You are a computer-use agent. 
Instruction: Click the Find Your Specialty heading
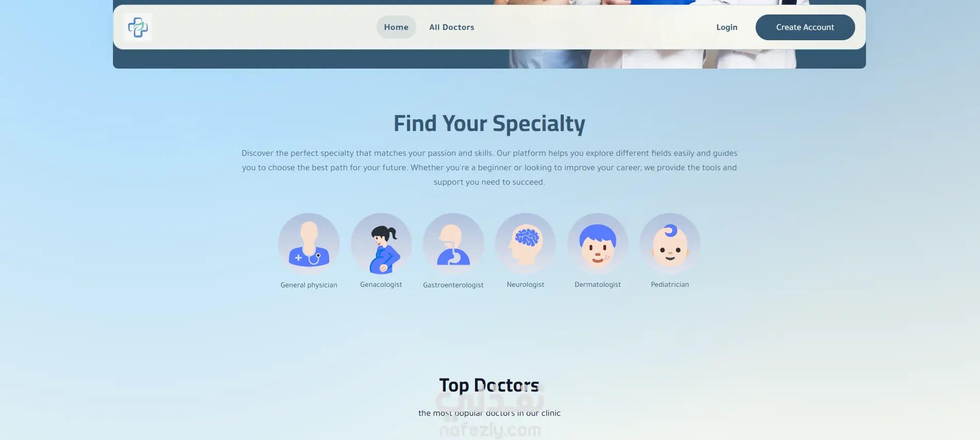click(x=489, y=124)
